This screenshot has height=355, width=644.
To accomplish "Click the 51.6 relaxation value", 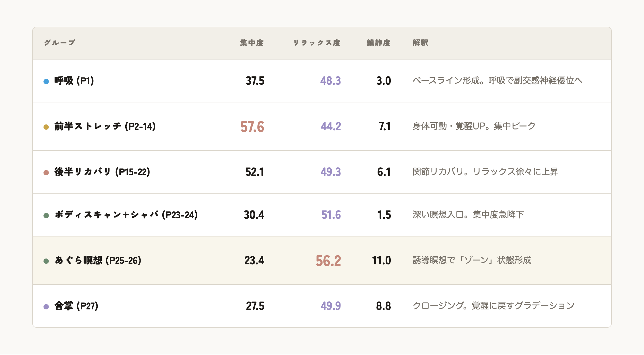I will click(331, 215).
